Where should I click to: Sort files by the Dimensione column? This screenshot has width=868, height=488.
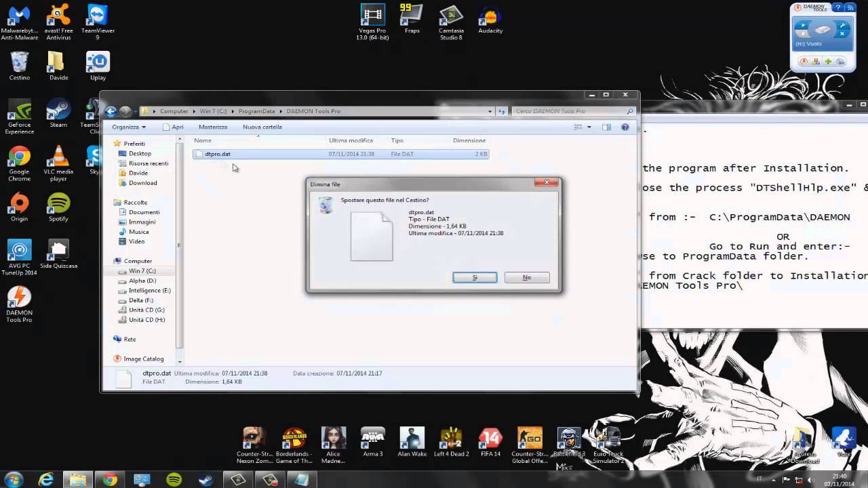(469, 140)
